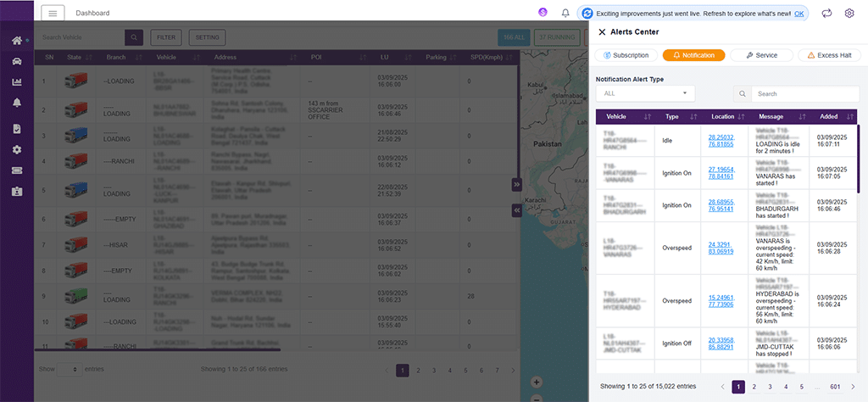Open the top-right settings gear

pyautogui.click(x=849, y=13)
